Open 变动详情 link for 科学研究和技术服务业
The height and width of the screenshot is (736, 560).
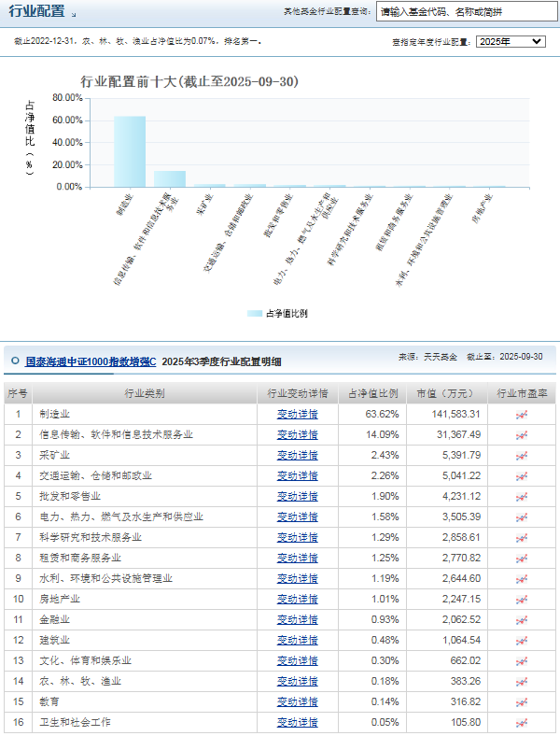pos(298,538)
